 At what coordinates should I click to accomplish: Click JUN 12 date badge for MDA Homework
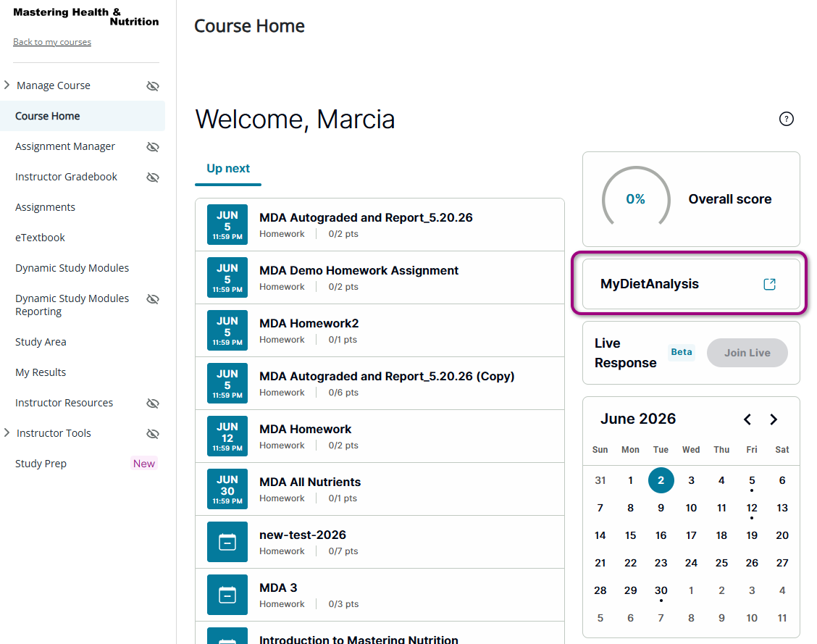click(227, 437)
